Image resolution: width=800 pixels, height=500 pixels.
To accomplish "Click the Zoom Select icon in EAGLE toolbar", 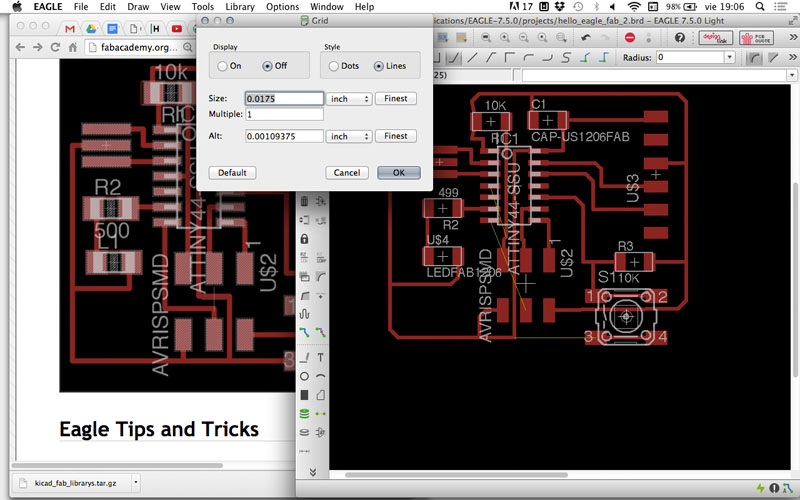I will click(x=561, y=38).
